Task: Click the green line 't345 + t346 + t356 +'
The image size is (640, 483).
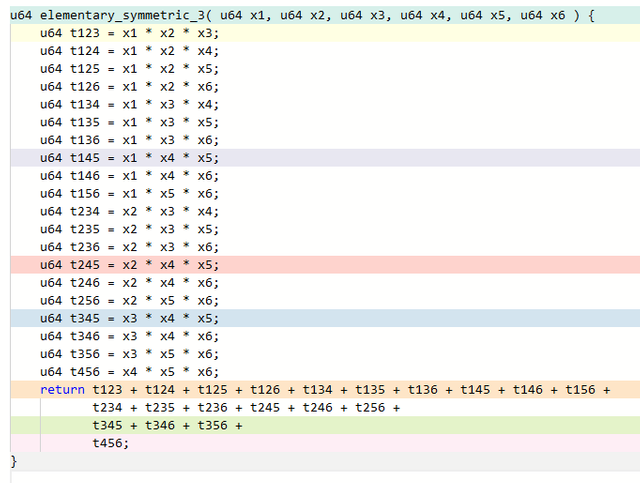Action: [x=325, y=425]
